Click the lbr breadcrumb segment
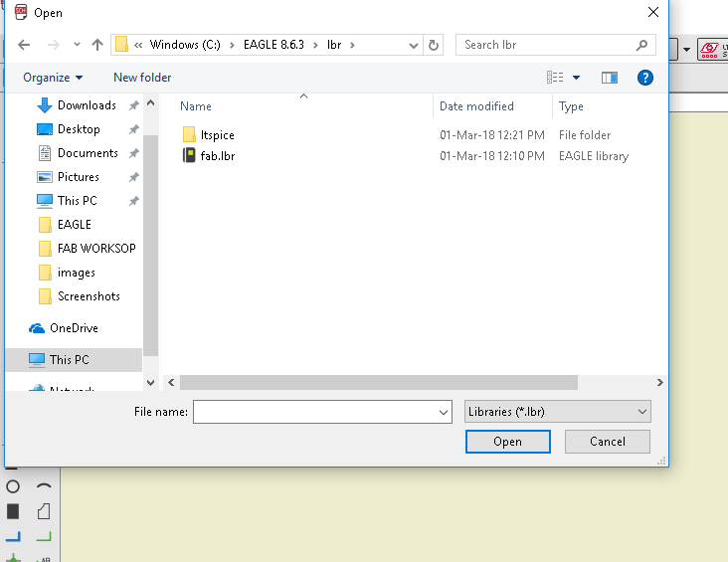Image resolution: width=728 pixels, height=562 pixels. (x=334, y=45)
